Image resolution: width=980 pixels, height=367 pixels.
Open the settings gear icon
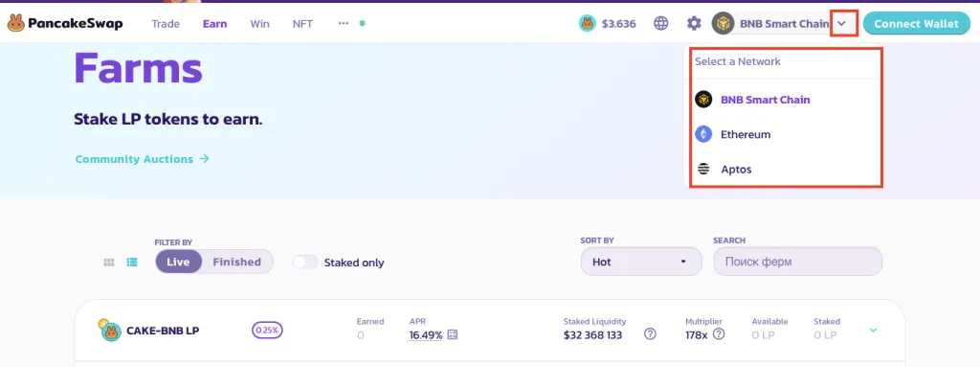coord(694,24)
